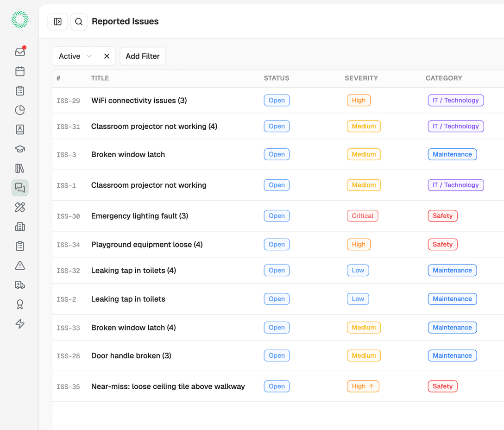Click the Open status badge for ISS-35
Screen dimensions: 504x430
click(x=277, y=386)
